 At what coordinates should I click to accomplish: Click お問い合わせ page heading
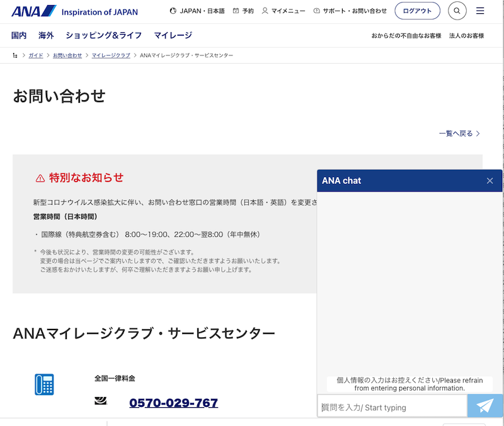[59, 96]
